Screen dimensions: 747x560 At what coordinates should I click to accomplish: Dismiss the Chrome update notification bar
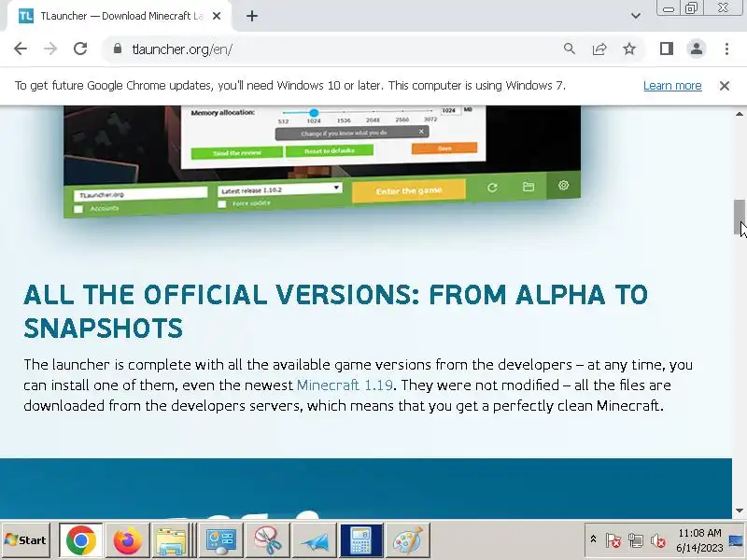pos(725,86)
